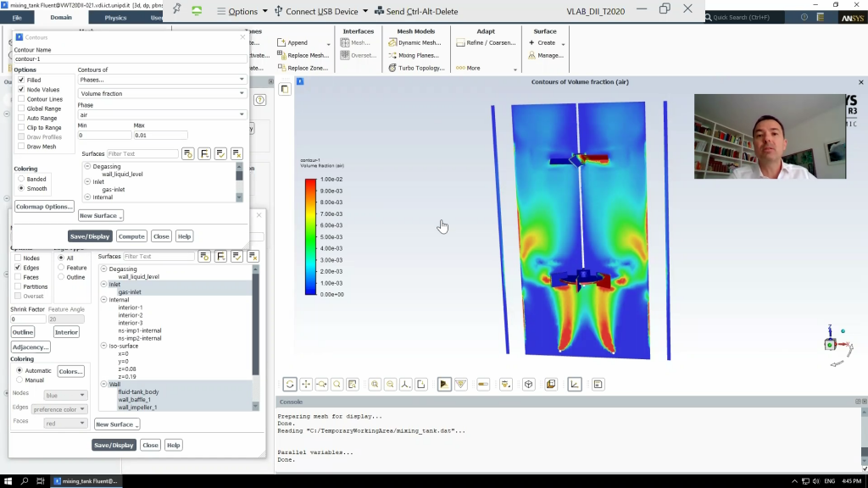Open the Phase dropdown showing air
868x488 pixels.
tap(161, 114)
